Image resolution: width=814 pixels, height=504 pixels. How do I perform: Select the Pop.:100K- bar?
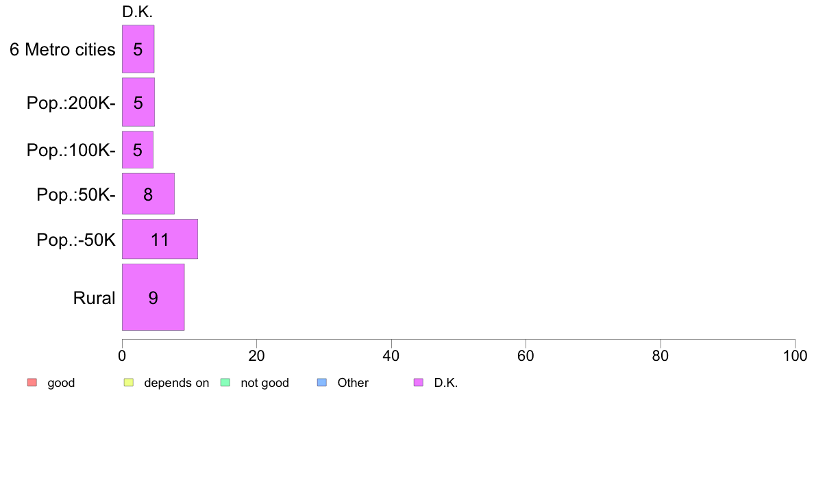pos(138,149)
